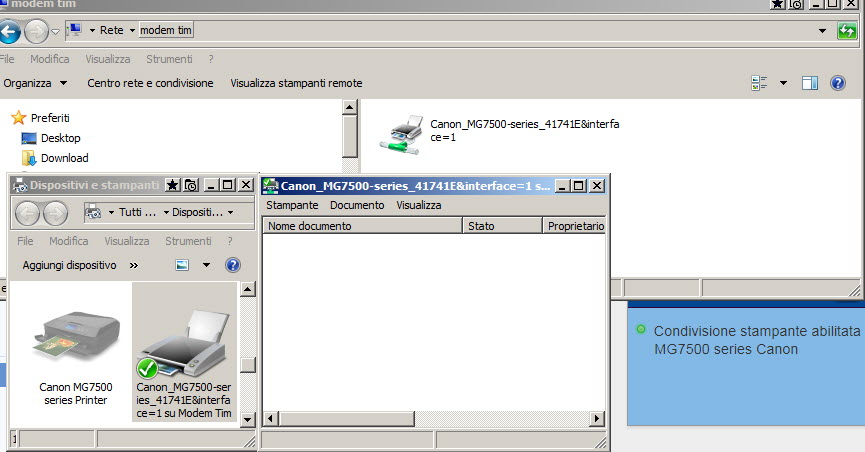Click Aggiungi dispositivo

point(70,265)
